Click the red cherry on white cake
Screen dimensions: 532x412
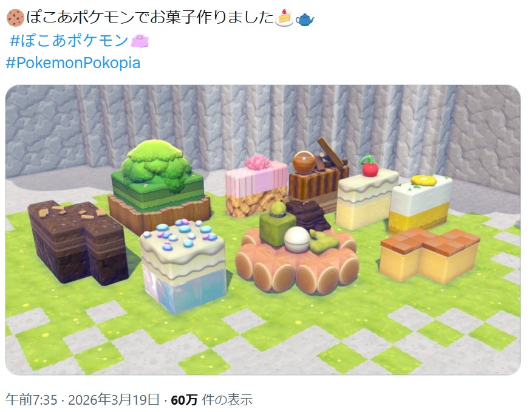pyautogui.click(x=369, y=167)
